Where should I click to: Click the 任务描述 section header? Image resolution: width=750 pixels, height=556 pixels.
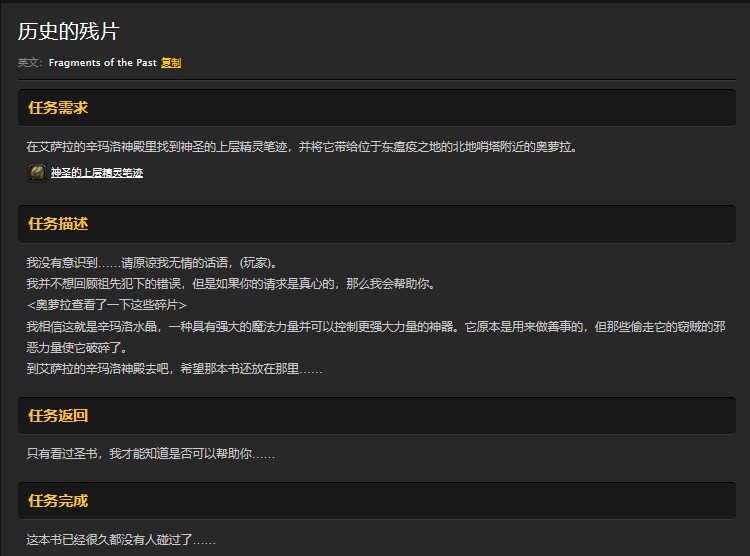(x=58, y=223)
